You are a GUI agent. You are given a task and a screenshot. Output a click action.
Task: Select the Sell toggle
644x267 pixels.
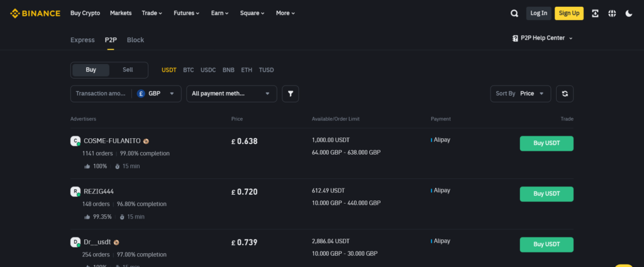pos(128,70)
